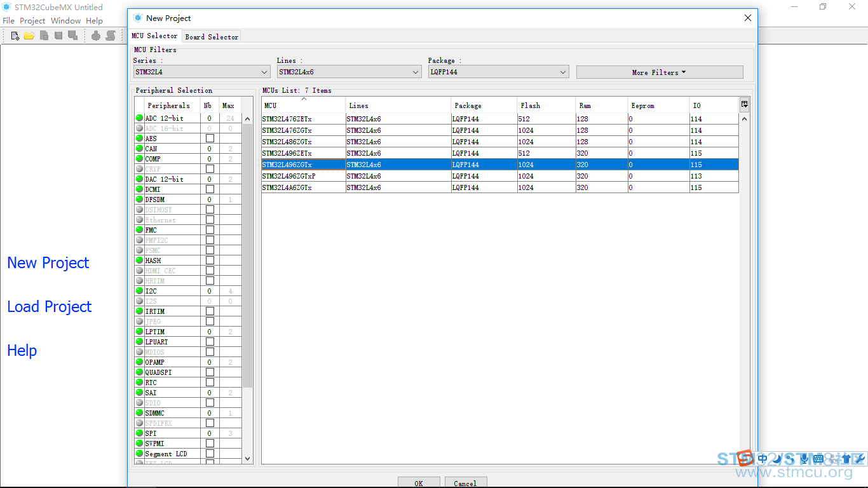
Task: Check the RTC peripheral checkbox
Action: 210,383
